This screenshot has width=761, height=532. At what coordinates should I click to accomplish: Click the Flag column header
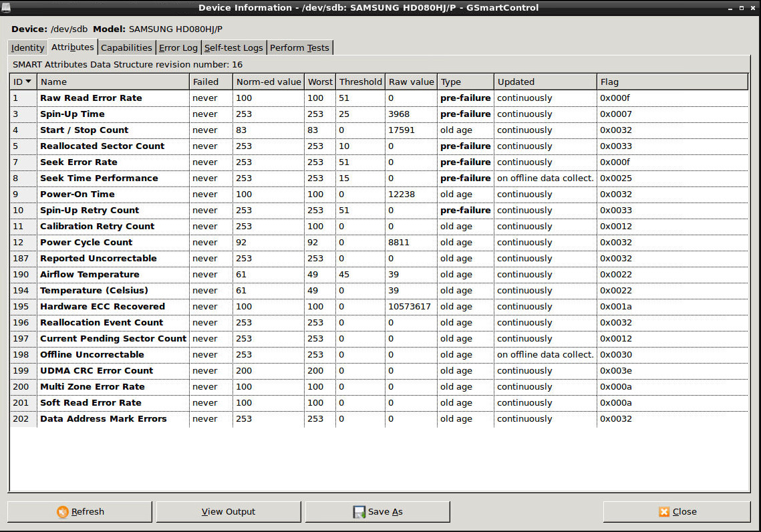[x=671, y=82]
